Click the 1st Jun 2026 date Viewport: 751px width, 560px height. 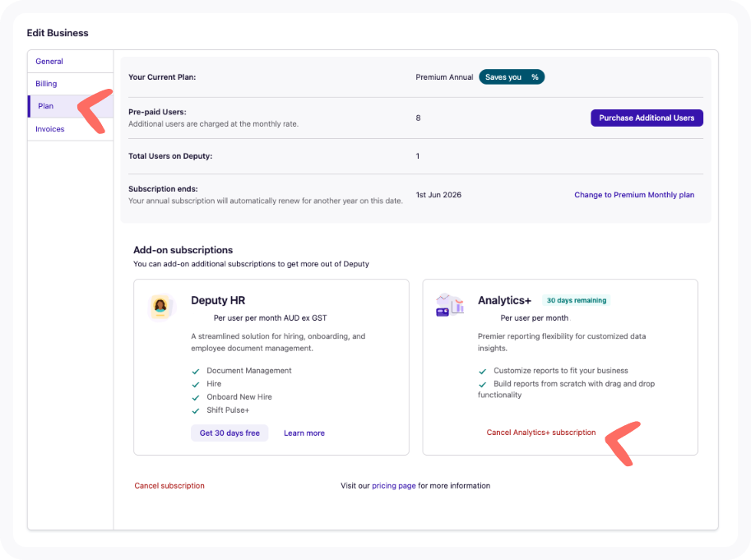tap(438, 195)
